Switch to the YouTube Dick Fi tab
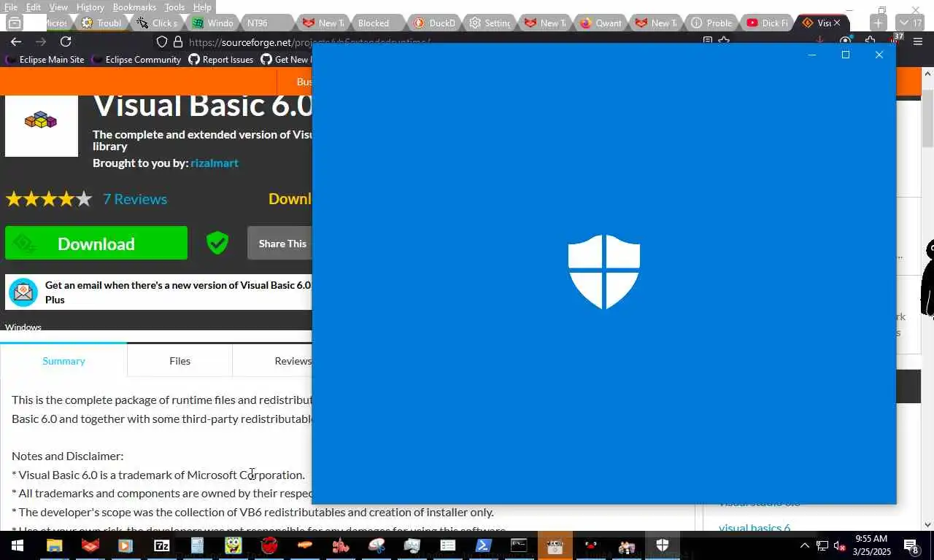Viewport: 934px width, 560px height. [768, 23]
